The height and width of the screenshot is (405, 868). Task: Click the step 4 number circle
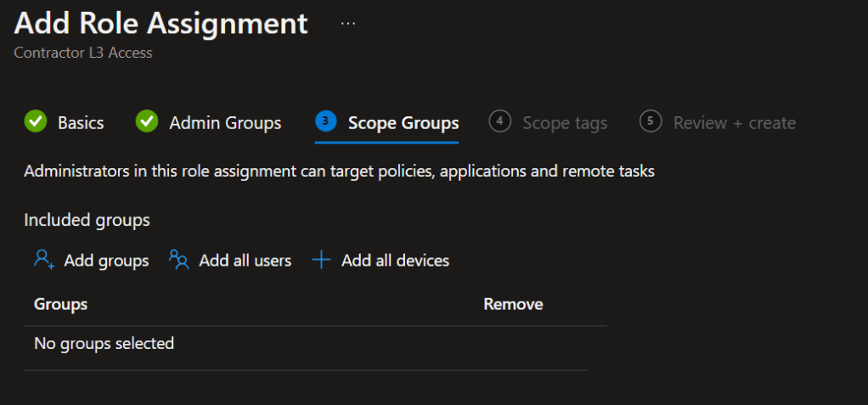click(500, 122)
